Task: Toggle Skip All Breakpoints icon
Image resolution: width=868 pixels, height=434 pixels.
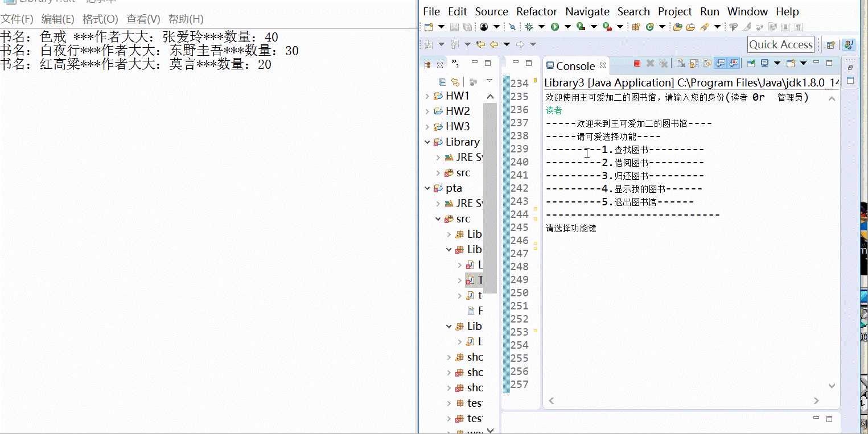Action: tap(512, 27)
